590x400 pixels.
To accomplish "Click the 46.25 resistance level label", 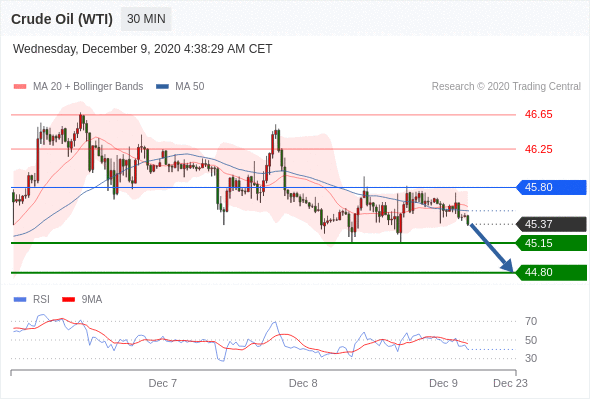I will (538, 149).
